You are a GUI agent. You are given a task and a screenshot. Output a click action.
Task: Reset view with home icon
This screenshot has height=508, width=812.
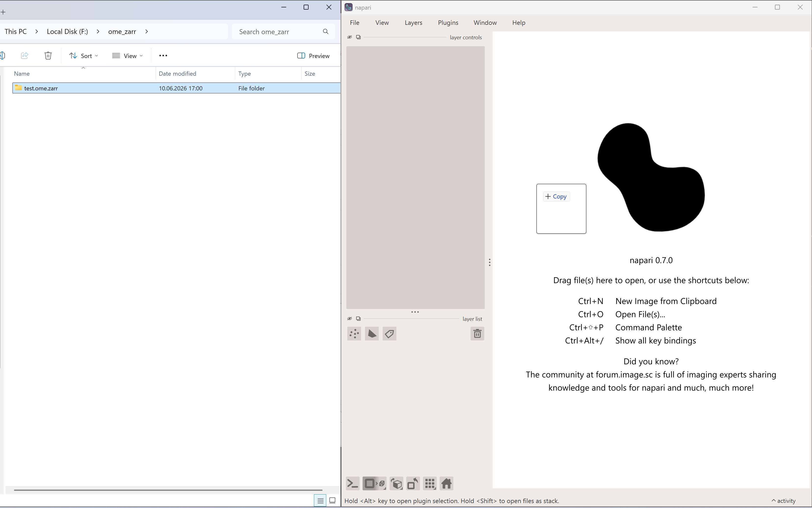(447, 483)
